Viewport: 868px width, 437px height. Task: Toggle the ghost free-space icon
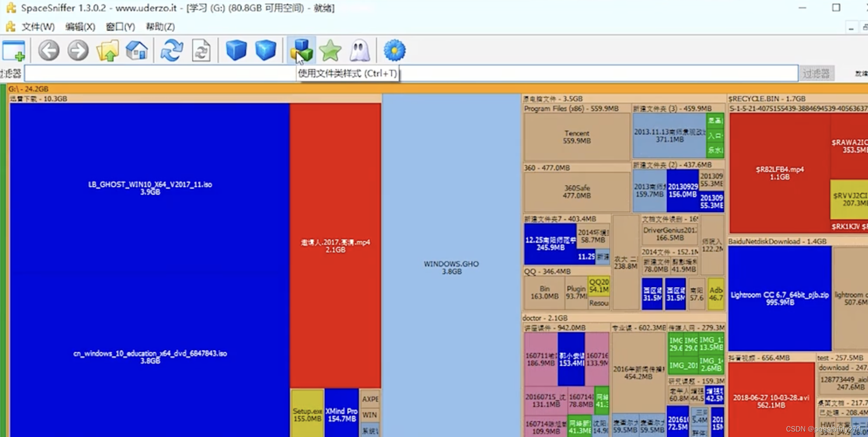point(360,51)
